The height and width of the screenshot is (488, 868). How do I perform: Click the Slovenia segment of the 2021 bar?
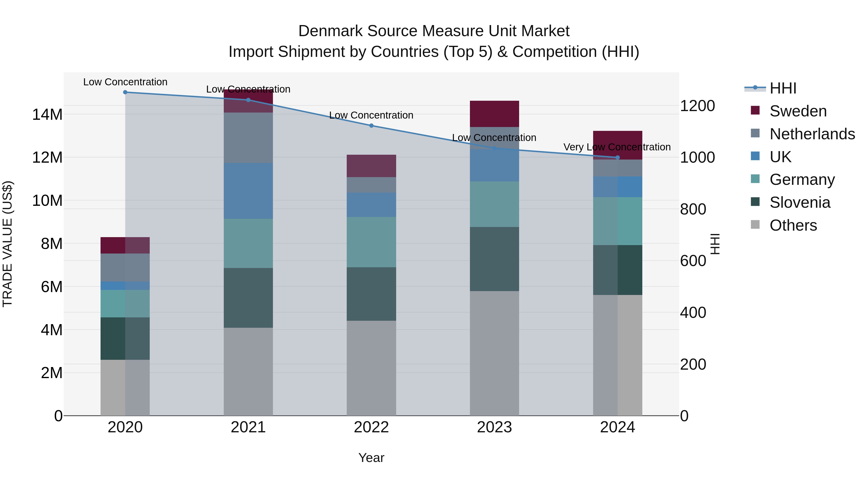tap(248, 298)
